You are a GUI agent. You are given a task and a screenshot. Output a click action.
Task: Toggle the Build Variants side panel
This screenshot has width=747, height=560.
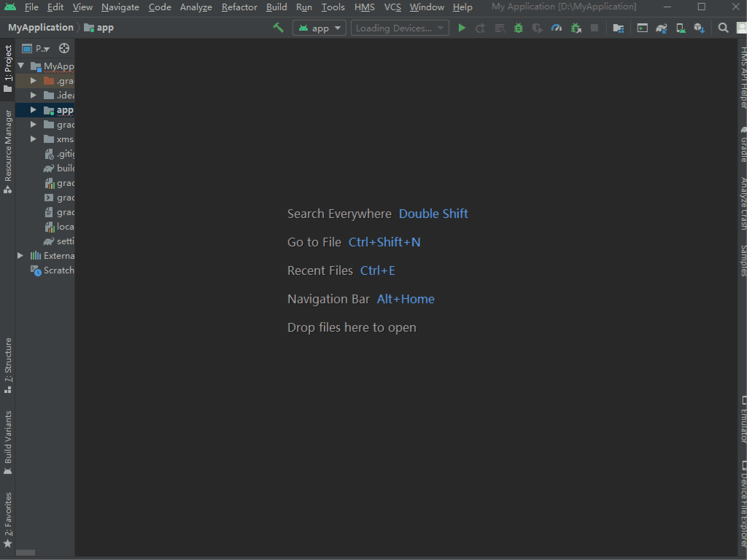click(7, 443)
